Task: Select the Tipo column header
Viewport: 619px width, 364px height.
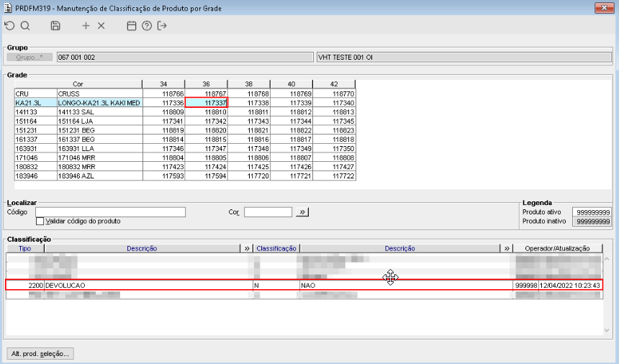Action: [25, 248]
